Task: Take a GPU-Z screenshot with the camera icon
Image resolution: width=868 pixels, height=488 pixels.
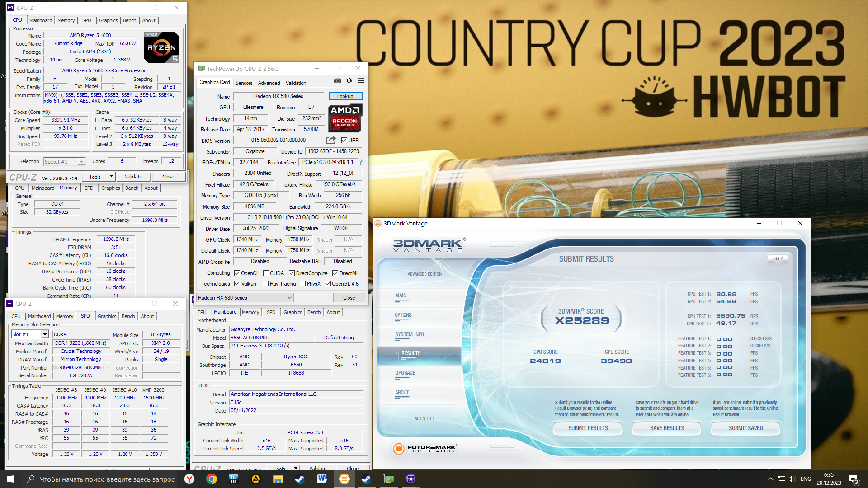Action: (338, 80)
